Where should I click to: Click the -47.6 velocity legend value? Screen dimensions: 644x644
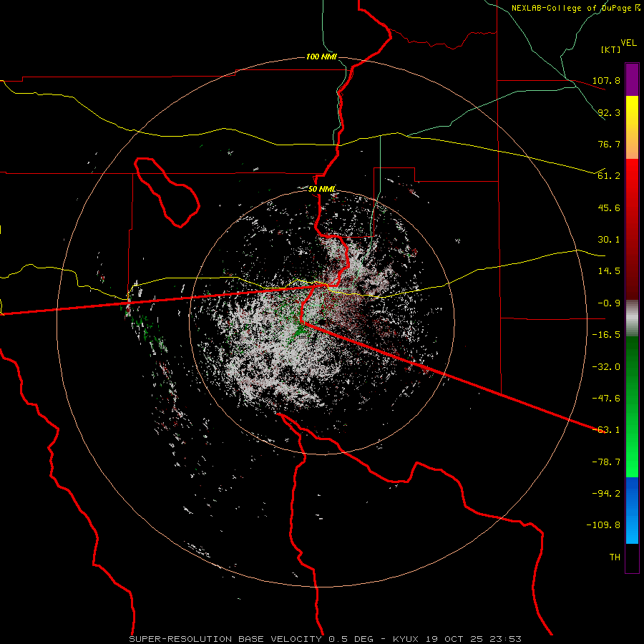click(x=606, y=399)
